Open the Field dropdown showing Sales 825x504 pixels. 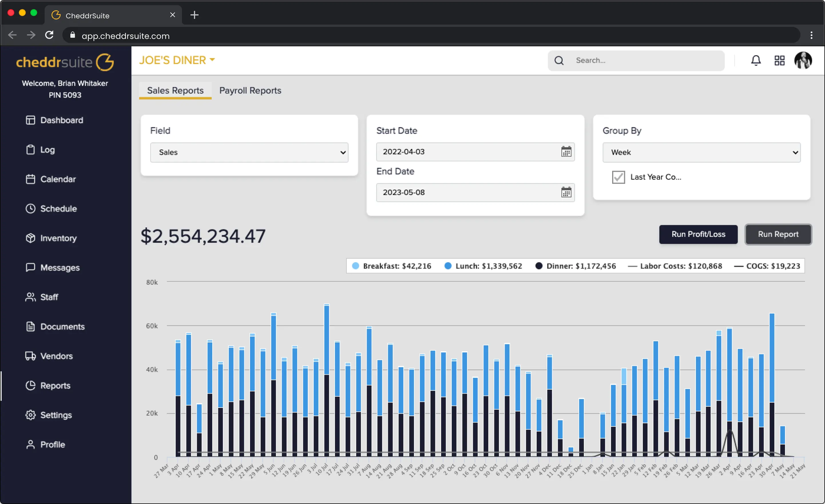(x=249, y=152)
